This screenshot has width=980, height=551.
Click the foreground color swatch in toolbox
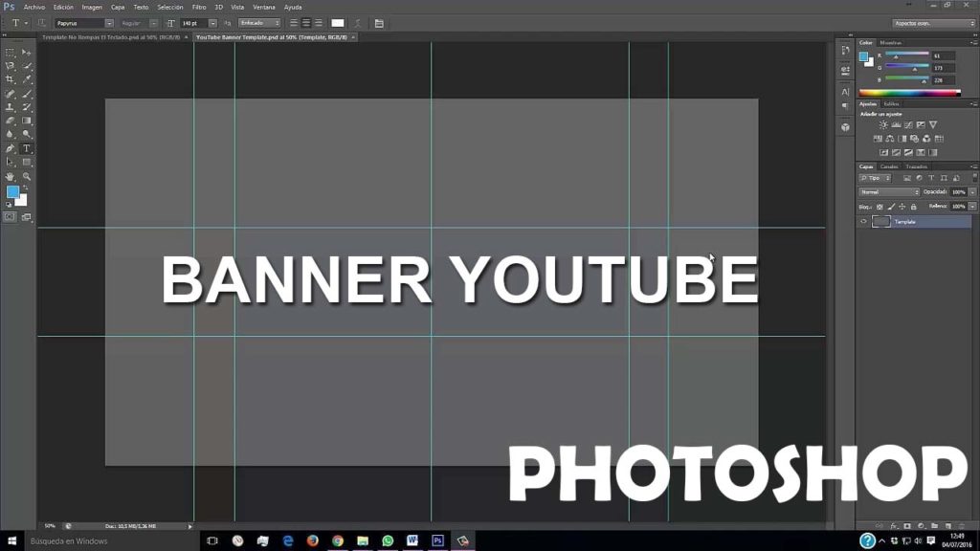pyautogui.click(x=12, y=191)
